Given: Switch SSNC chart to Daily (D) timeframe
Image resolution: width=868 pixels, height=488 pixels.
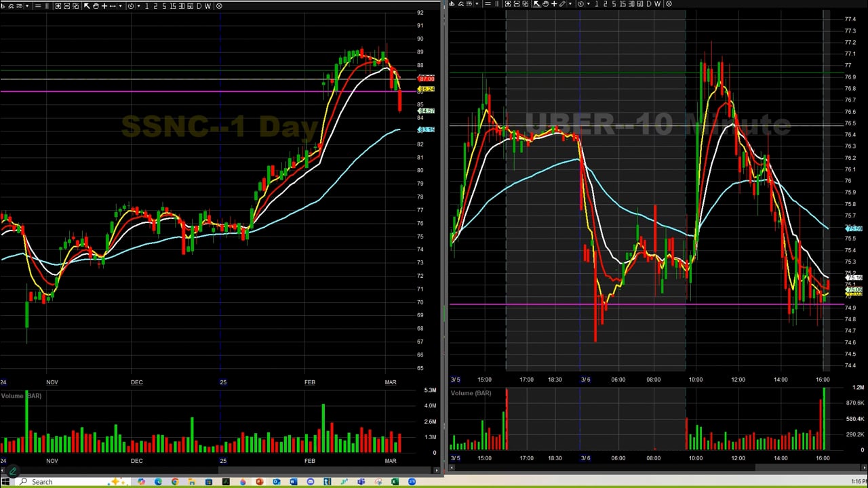Looking at the screenshot, I should tap(199, 6).
